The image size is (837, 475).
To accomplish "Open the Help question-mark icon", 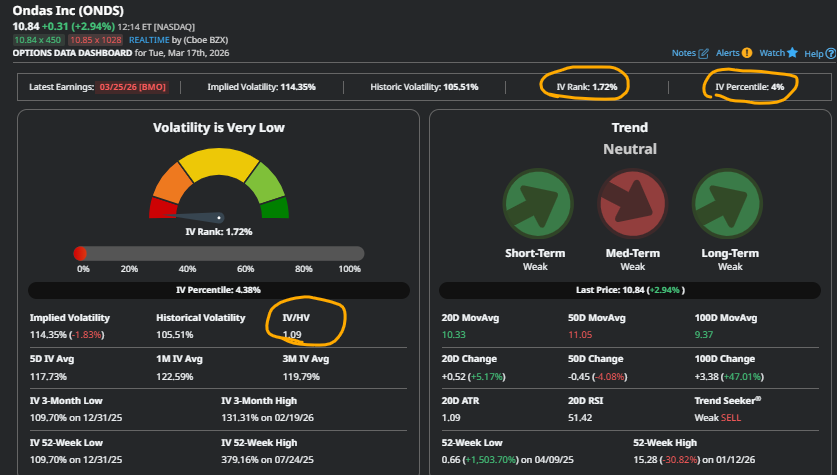I will click(x=831, y=53).
